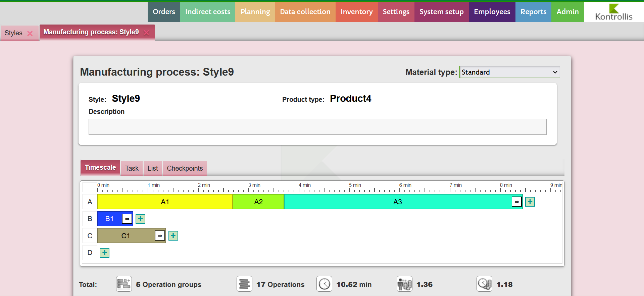Viewport: 644px width, 296px height.
Task: Select the green A2 operation block
Action: [258, 202]
